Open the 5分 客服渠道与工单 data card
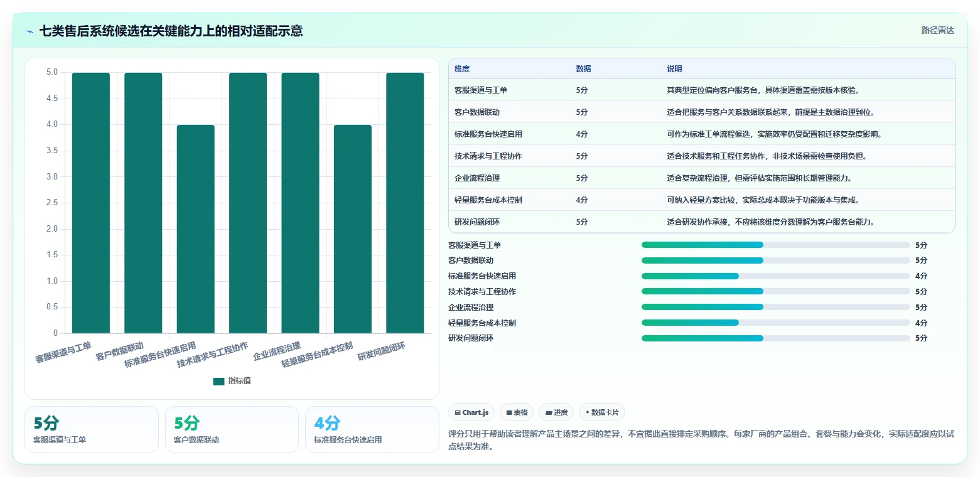This screenshot has width=980, height=477. [92, 429]
